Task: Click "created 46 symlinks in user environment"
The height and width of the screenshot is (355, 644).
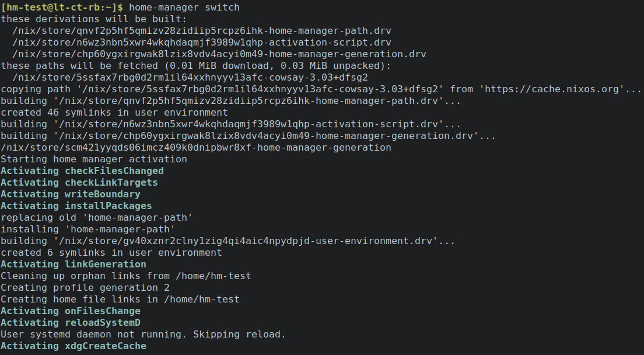Action: 114,113
